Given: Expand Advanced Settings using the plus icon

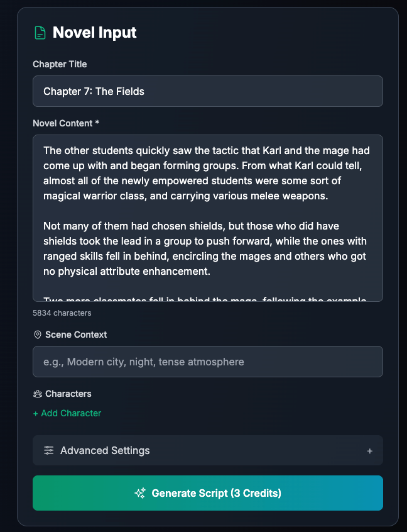Looking at the screenshot, I should click(370, 451).
